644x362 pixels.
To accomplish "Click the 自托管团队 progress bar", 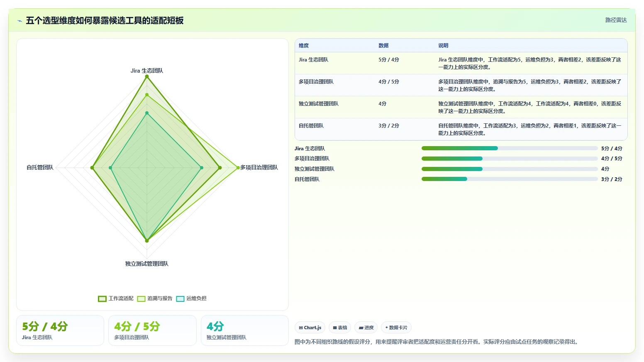I will click(510, 179).
